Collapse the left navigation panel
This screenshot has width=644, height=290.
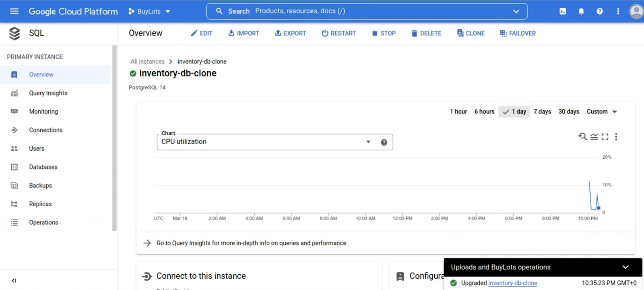point(14,281)
